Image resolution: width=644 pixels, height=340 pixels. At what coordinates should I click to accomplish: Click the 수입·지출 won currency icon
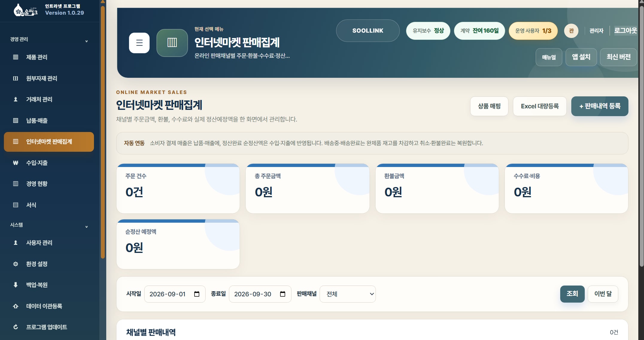click(16, 163)
